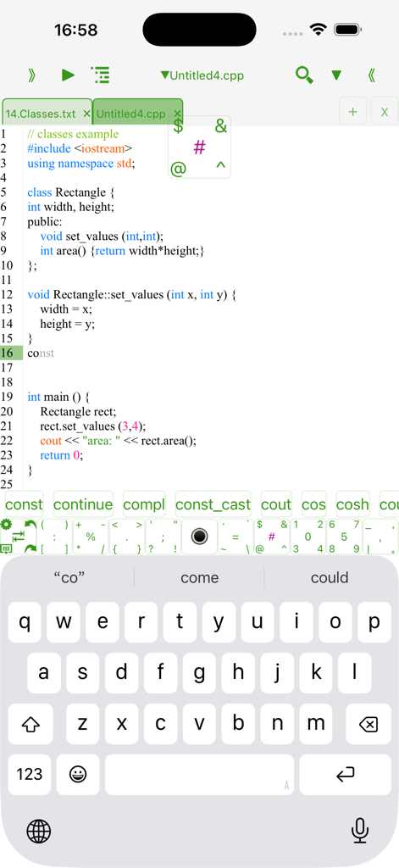
Task: Start dictation with the microphone icon
Action: [x=360, y=831]
